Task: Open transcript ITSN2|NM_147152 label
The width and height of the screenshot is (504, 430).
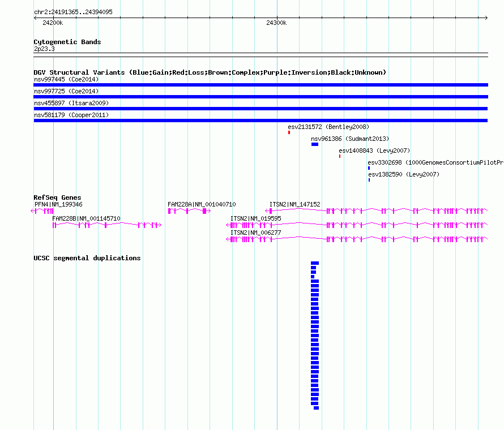Action: [294, 205]
